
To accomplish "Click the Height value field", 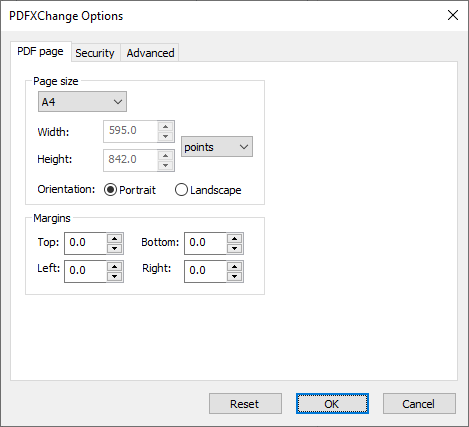I will (130, 160).
